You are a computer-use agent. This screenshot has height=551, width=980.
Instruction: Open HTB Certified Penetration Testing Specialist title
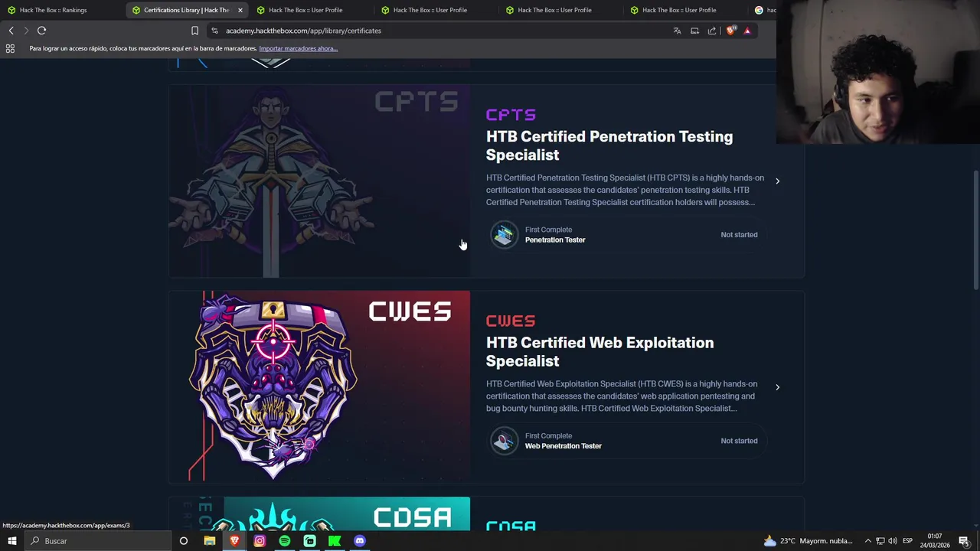pos(609,145)
